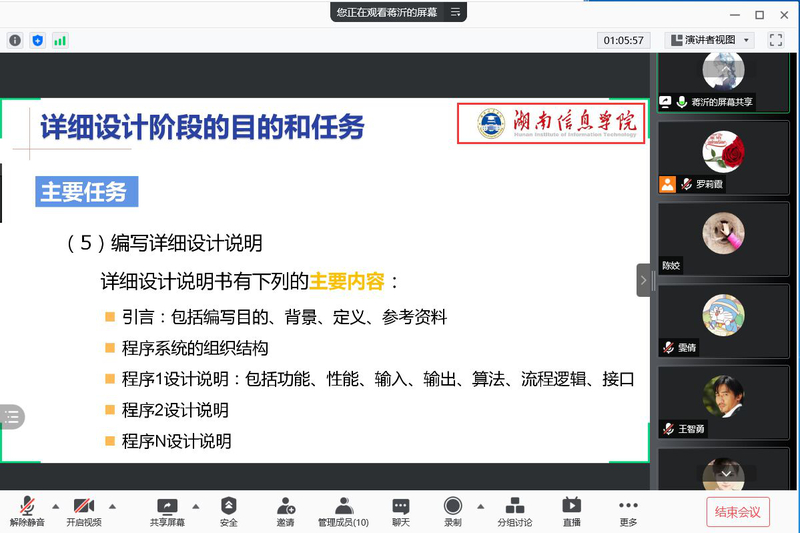Check the green network signal icon
The width and height of the screenshot is (800, 533).
60,40
